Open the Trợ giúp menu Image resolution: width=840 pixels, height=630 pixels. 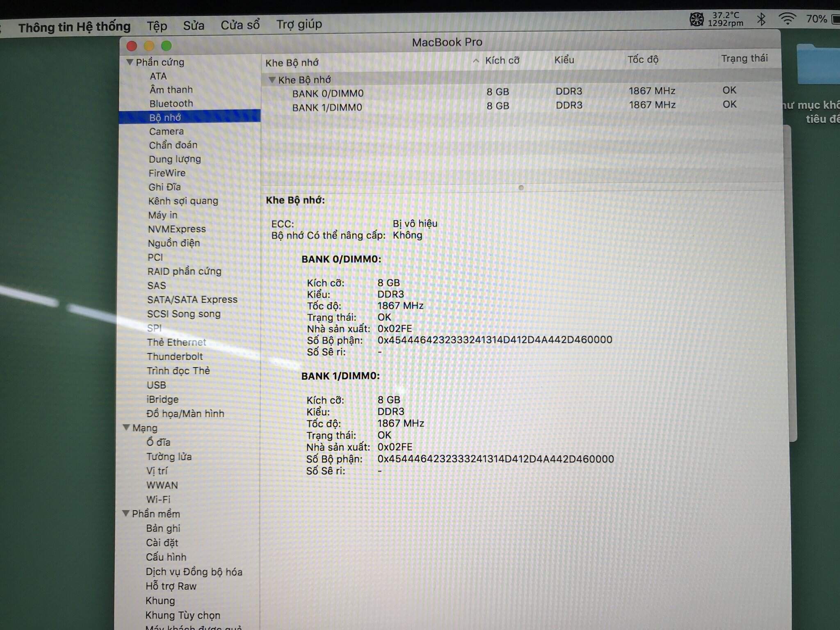click(299, 24)
